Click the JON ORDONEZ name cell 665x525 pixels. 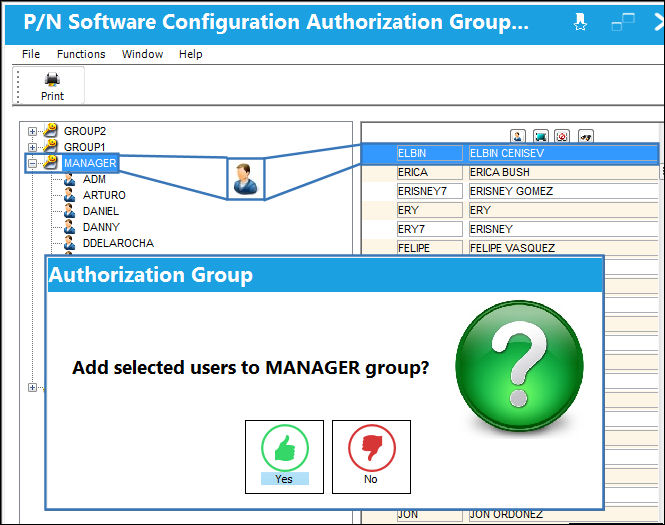coord(563,515)
